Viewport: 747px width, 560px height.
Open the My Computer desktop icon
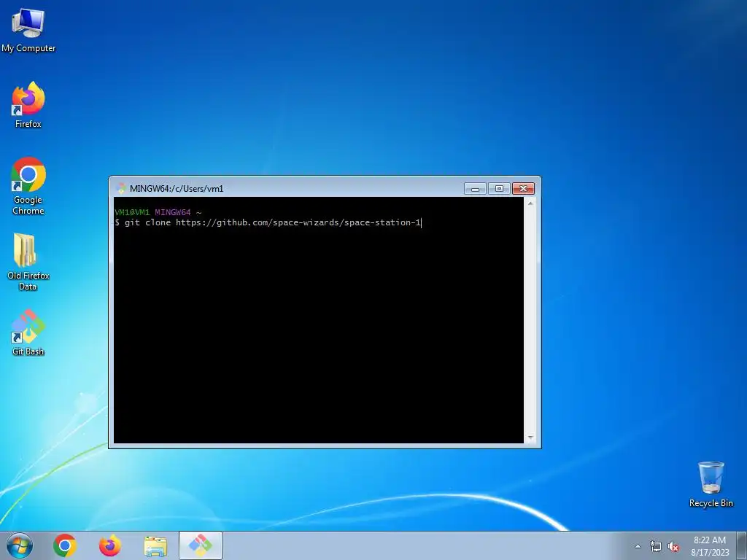[x=28, y=29]
